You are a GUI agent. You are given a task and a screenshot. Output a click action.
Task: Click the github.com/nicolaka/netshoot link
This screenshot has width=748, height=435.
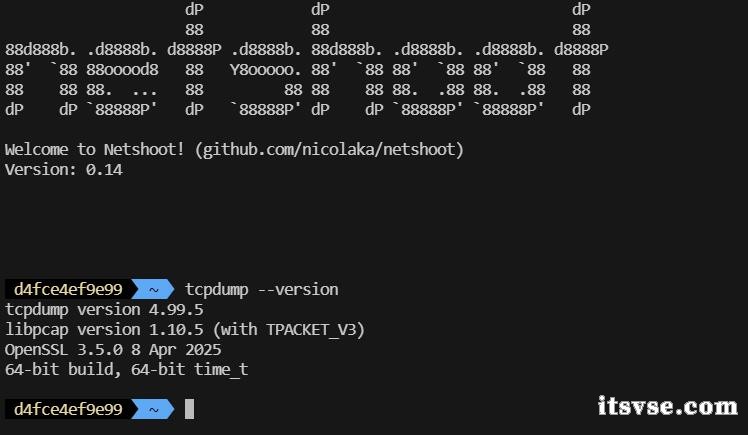(x=329, y=150)
